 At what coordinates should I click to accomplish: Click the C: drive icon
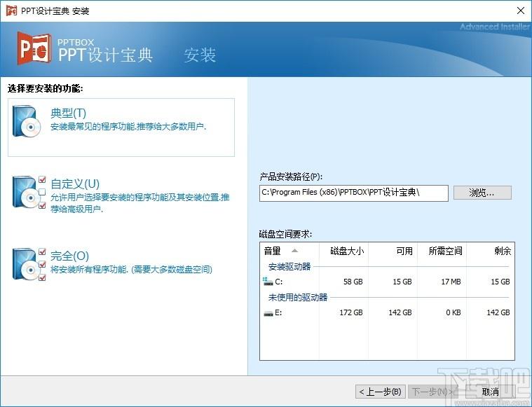coord(268,281)
